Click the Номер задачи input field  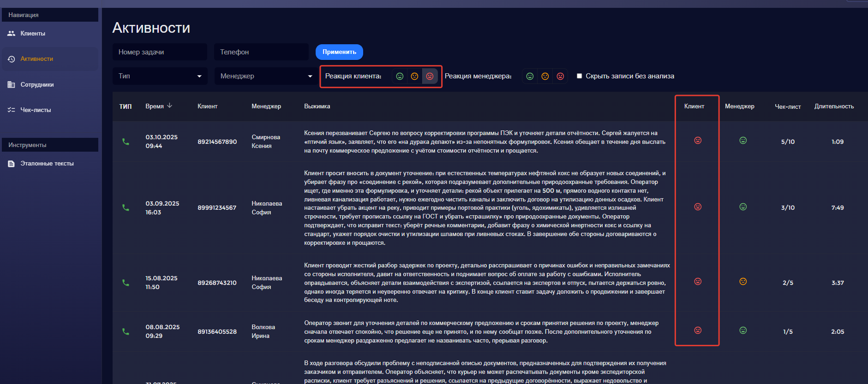coord(160,52)
